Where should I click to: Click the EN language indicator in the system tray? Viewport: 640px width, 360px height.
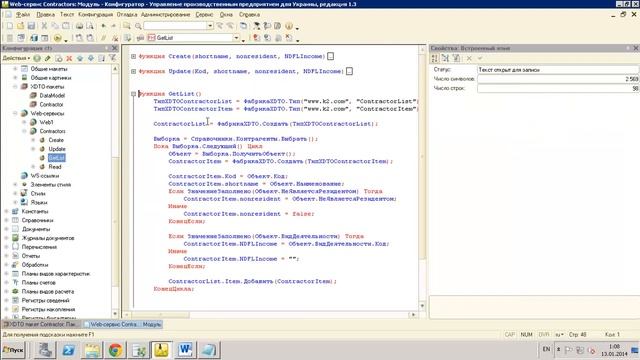[x=546, y=349]
